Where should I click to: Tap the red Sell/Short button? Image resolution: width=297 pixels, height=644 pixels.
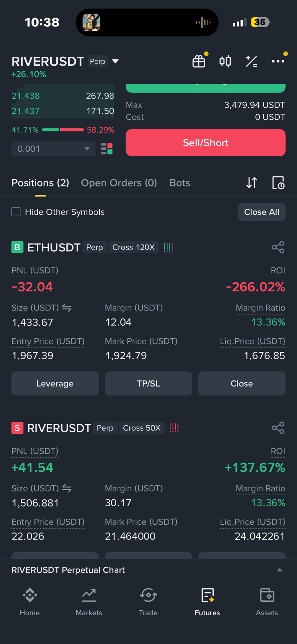206,143
